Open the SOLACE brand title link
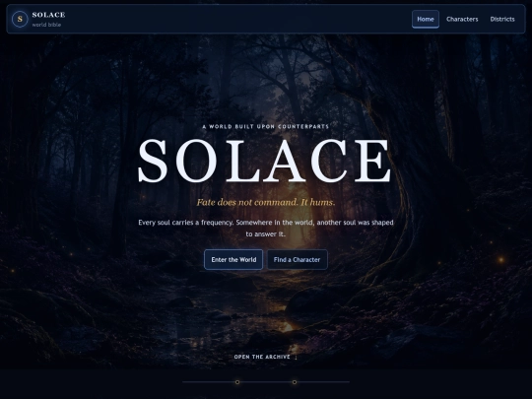Screen dimensions: 532x399 click(x=48, y=15)
